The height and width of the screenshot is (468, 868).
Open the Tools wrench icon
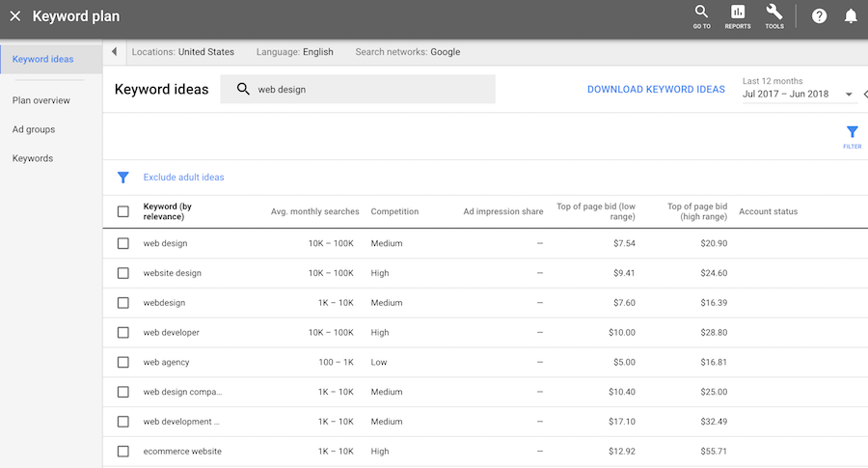click(x=773, y=15)
